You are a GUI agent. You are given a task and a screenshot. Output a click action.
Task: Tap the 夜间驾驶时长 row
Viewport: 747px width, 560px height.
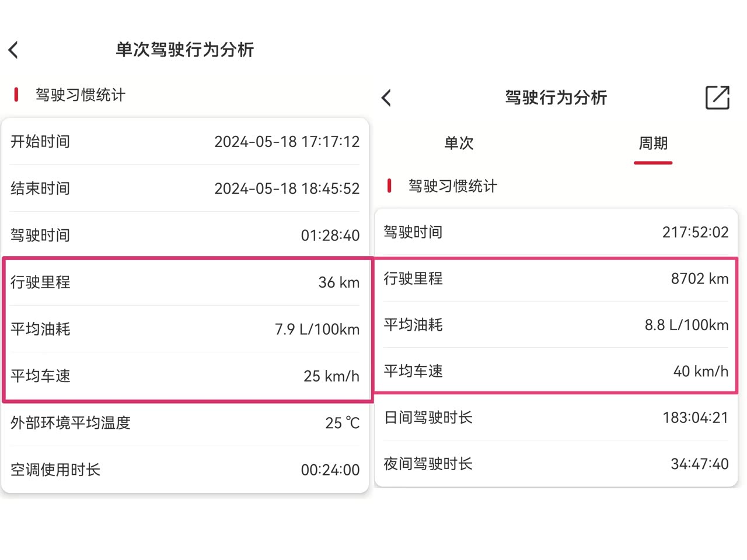[x=556, y=464]
